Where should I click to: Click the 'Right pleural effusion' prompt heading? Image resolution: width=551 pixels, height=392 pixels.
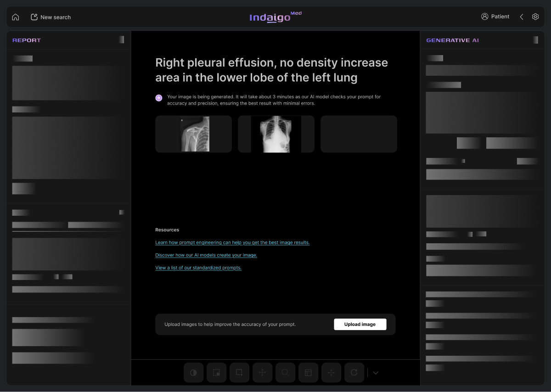[x=272, y=70]
